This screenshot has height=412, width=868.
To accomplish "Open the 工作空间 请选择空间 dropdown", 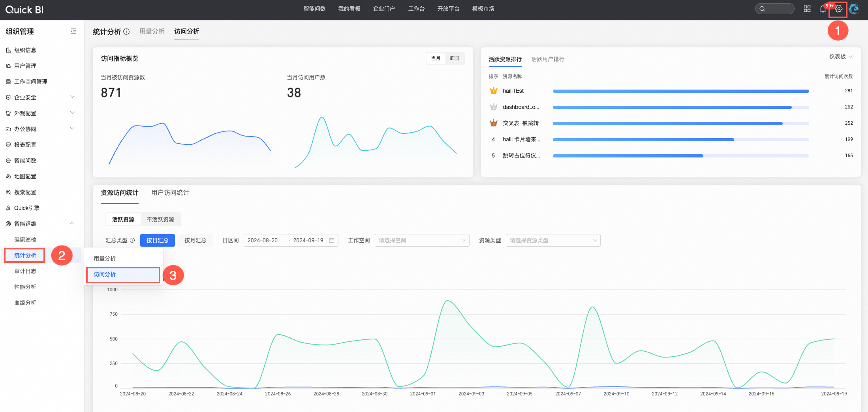I will pyautogui.click(x=422, y=240).
